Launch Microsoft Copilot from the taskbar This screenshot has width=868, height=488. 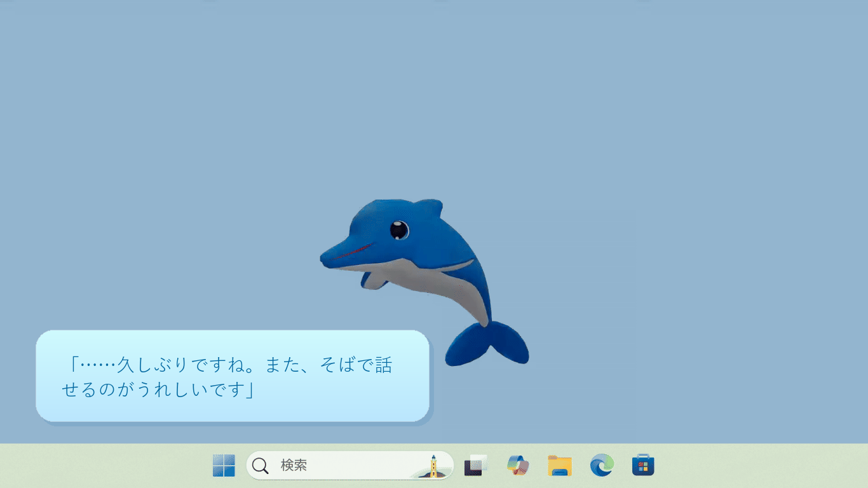pyautogui.click(x=518, y=466)
